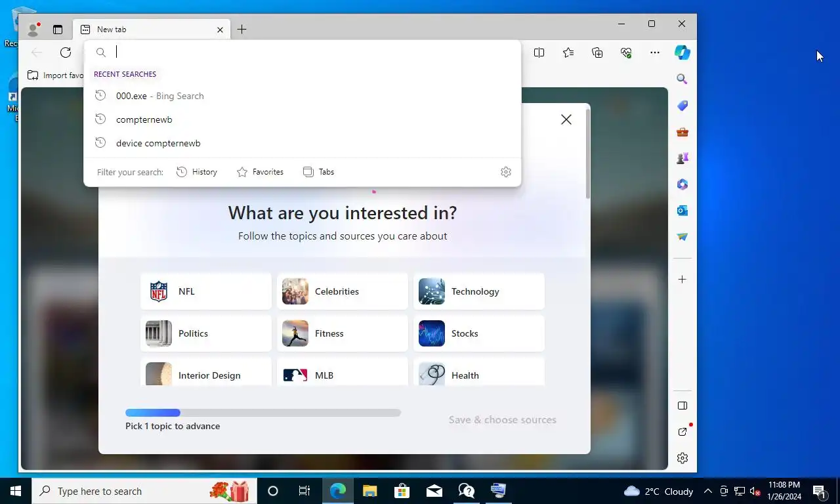
Task: Open the Windows Start menu
Action: 16,491
